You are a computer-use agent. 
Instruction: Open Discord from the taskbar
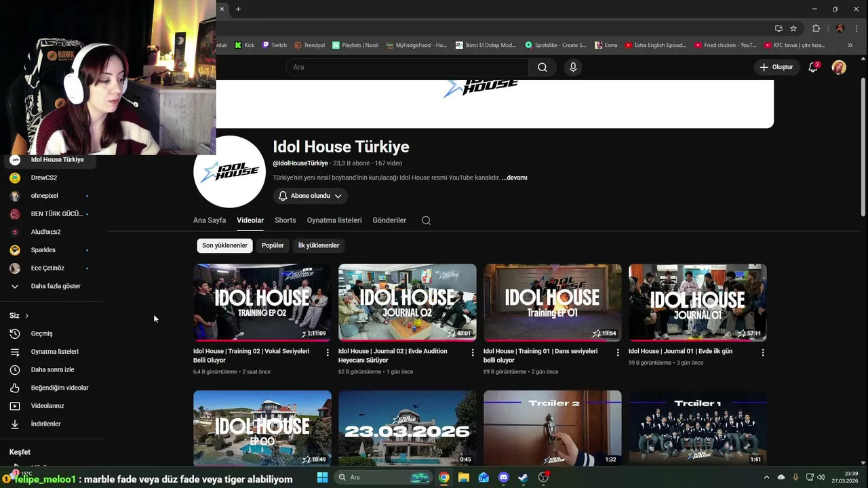[x=503, y=477]
